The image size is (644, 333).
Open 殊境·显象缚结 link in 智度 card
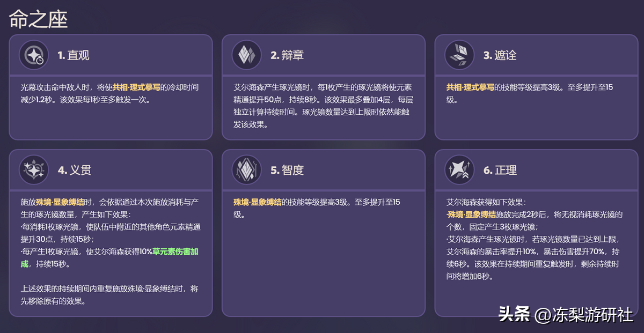(258, 202)
